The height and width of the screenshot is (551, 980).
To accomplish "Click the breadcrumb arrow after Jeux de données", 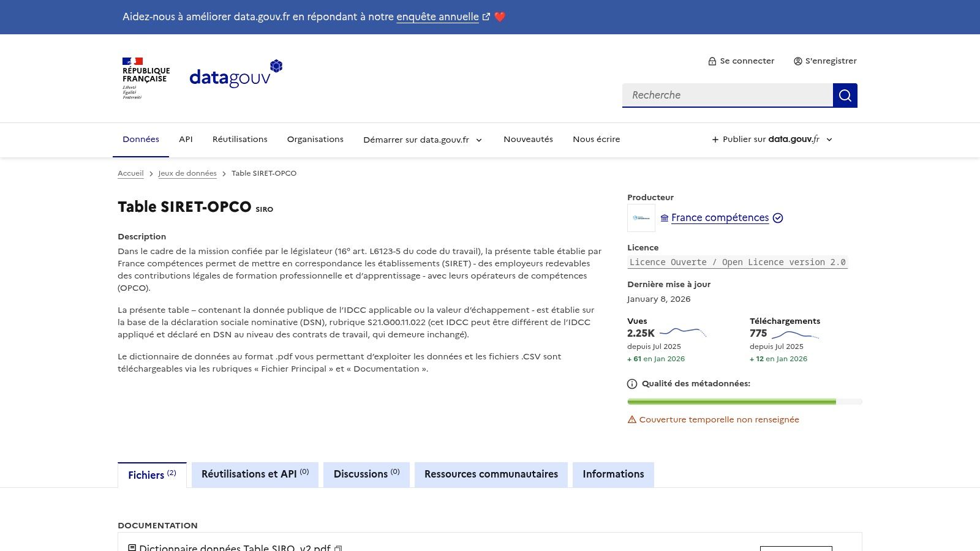I will point(224,174).
